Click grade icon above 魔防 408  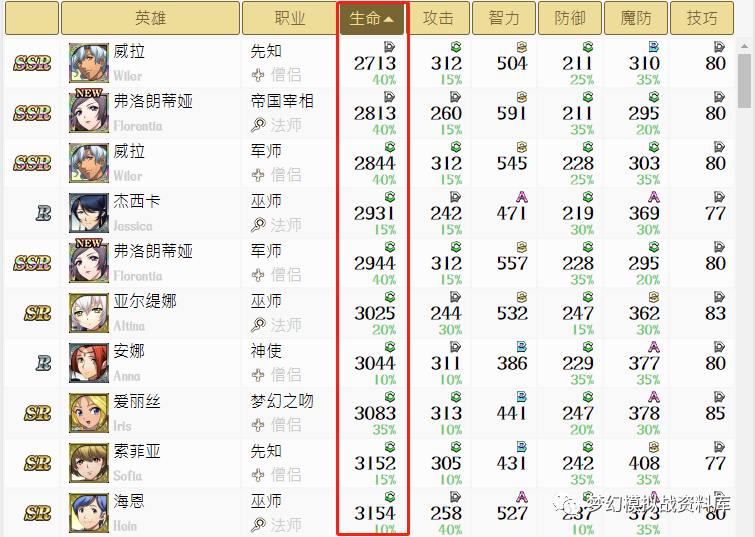[653, 446]
